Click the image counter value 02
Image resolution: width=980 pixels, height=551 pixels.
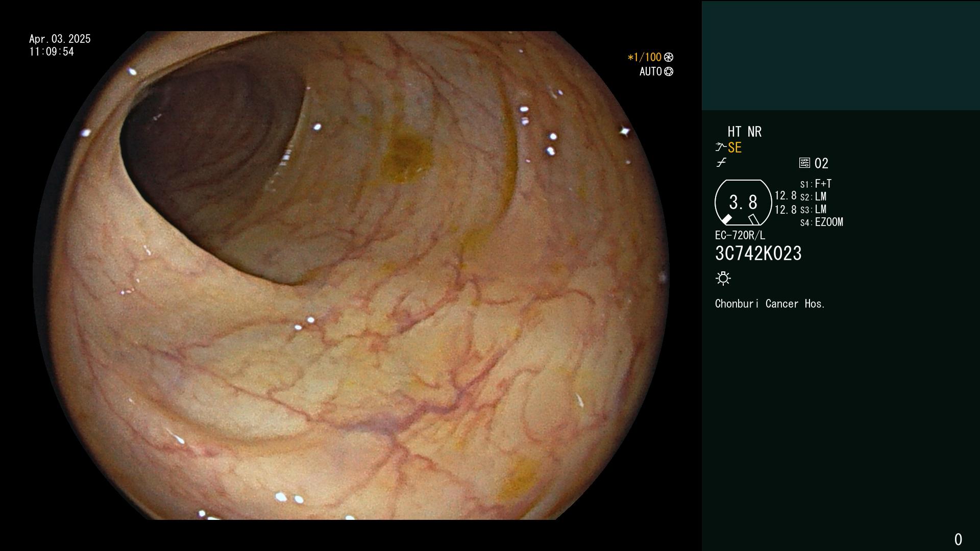tap(821, 163)
